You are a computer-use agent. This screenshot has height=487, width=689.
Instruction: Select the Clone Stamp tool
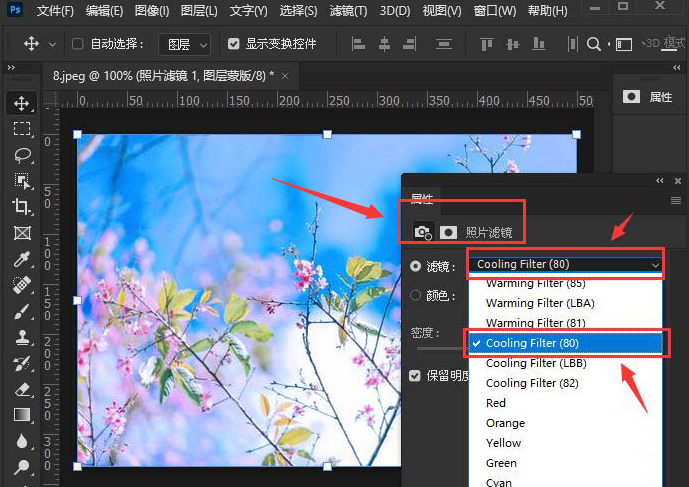tap(22, 338)
